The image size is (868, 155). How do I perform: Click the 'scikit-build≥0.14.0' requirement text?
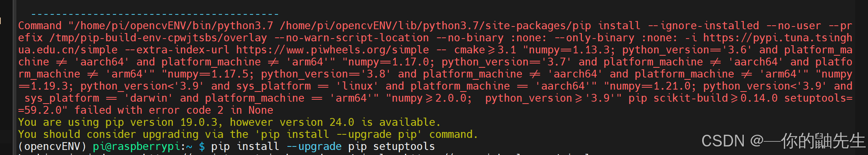(x=715, y=98)
